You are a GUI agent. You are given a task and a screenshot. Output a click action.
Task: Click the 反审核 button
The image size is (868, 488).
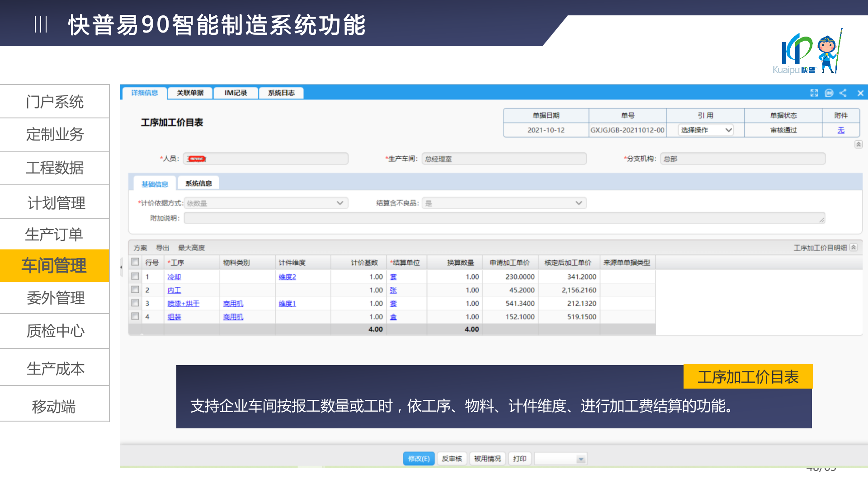point(452,459)
